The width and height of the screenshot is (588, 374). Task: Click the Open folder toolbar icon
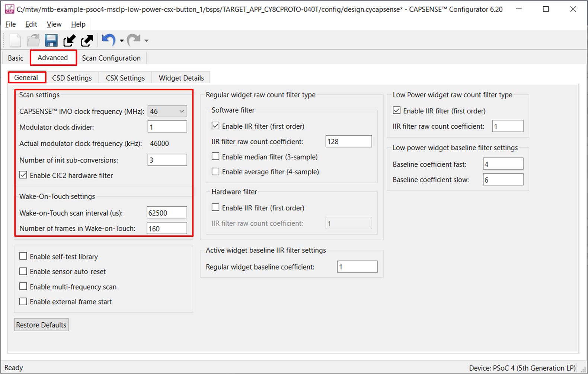[x=33, y=40]
